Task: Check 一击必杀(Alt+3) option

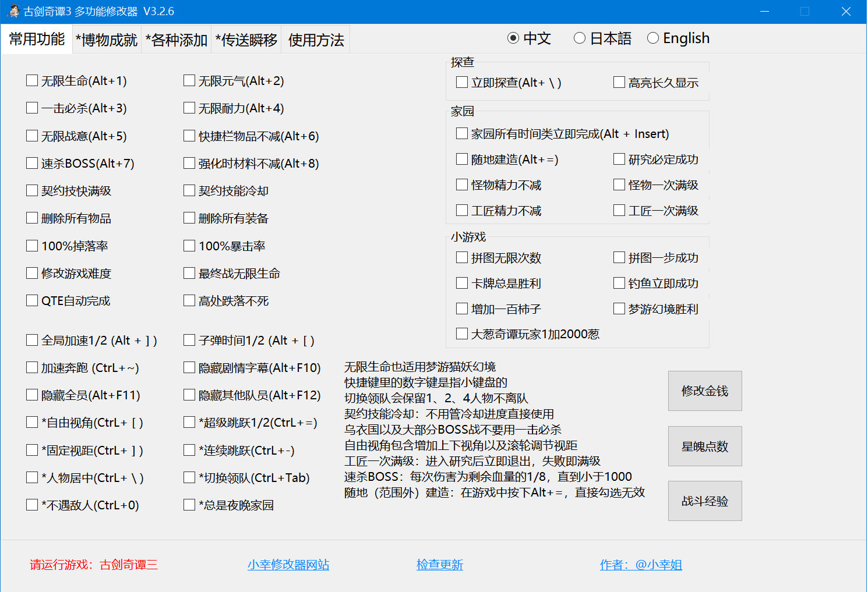Action: 32,108
